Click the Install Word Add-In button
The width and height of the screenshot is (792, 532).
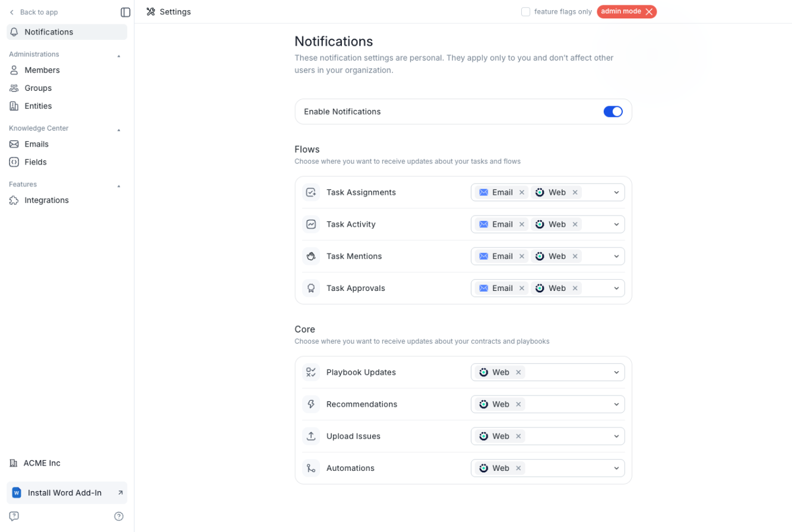66,493
